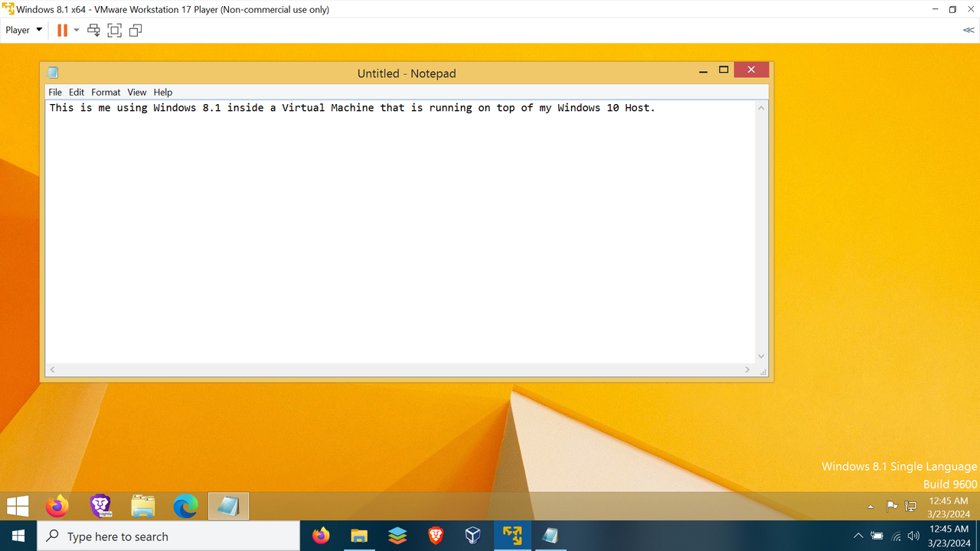Show hidden icons in host system tray
The width and height of the screenshot is (980, 551).
(x=858, y=536)
